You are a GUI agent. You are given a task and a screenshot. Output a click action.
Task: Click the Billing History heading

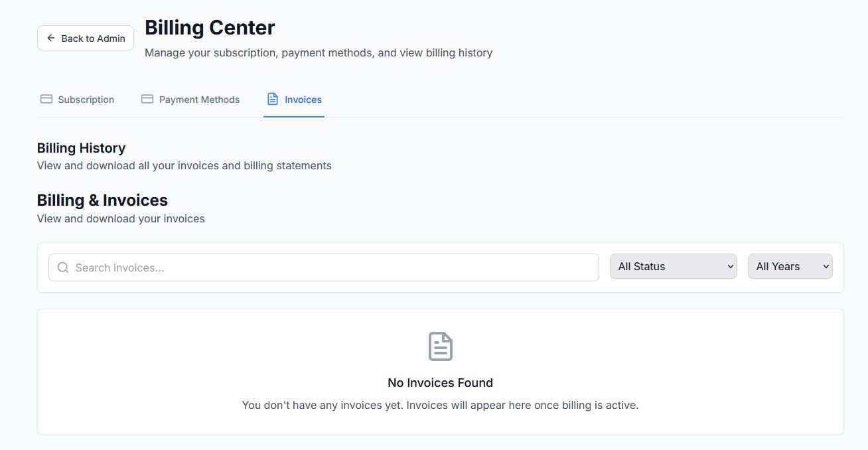pyautogui.click(x=81, y=147)
